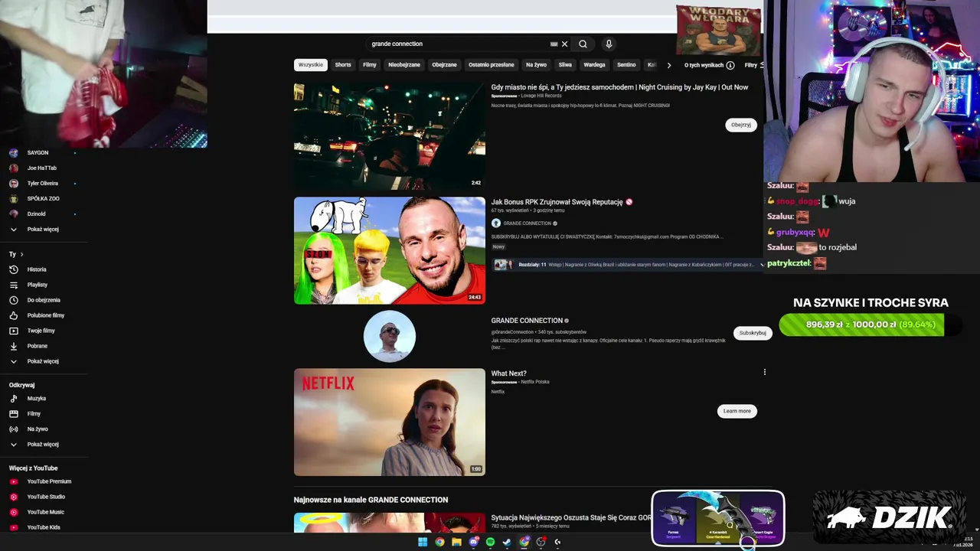Open Windows Start menu on taskbar

pyautogui.click(x=423, y=542)
